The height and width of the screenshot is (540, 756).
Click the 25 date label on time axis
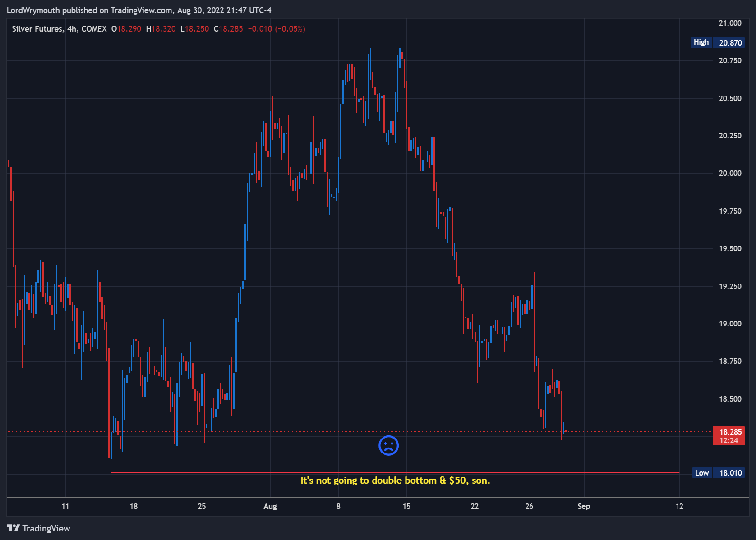[202, 506]
